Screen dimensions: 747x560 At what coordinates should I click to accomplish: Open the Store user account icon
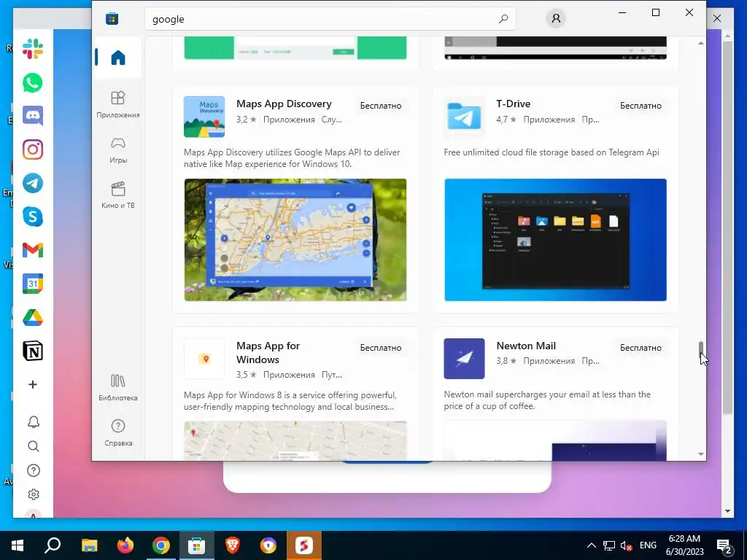pyautogui.click(x=555, y=18)
